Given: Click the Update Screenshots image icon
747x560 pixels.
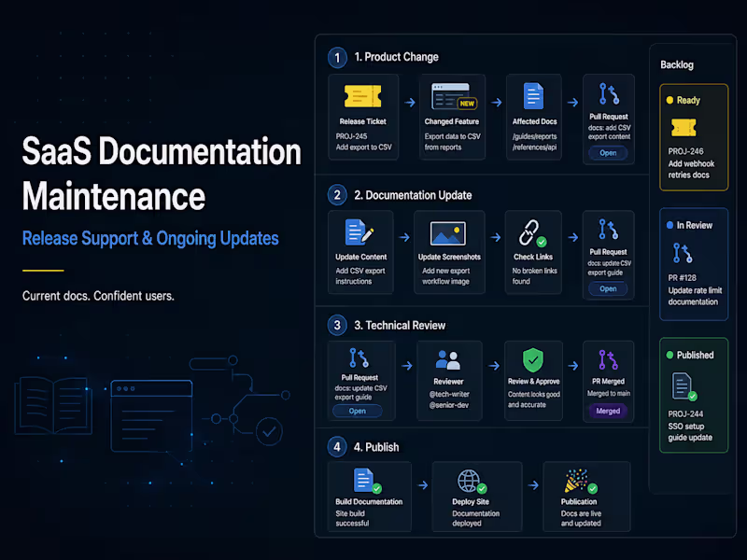Looking at the screenshot, I should 448,233.
